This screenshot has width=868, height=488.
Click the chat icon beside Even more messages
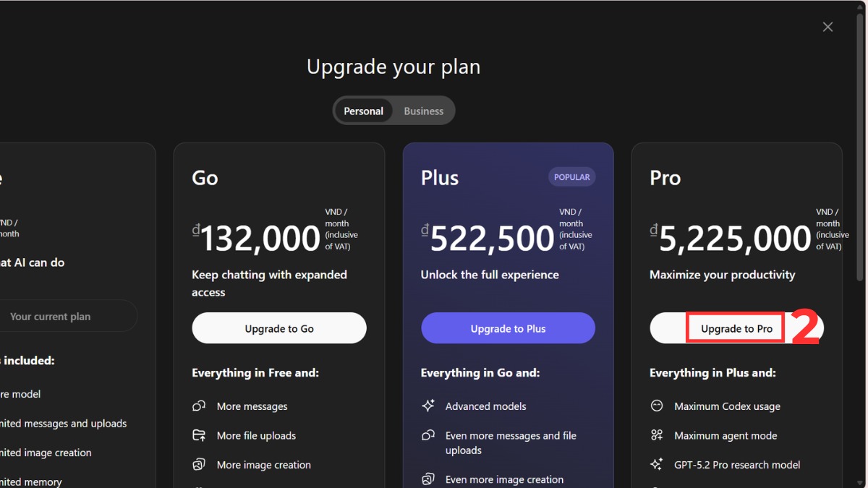pos(428,435)
